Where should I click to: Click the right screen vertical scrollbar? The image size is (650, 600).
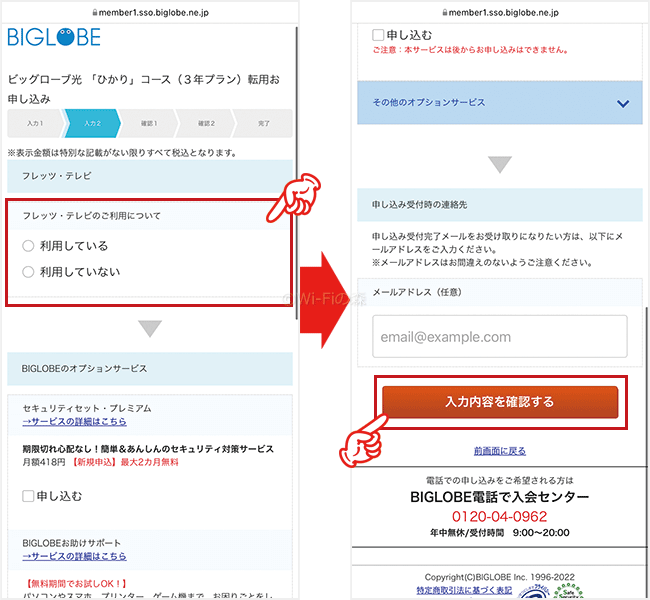646,452
